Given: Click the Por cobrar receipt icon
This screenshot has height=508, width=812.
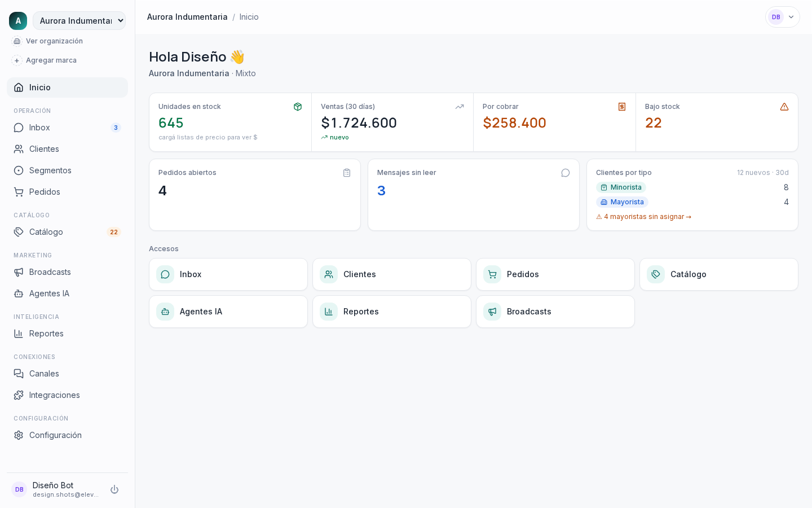Looking at the screenshot, I should coord(622,107).
